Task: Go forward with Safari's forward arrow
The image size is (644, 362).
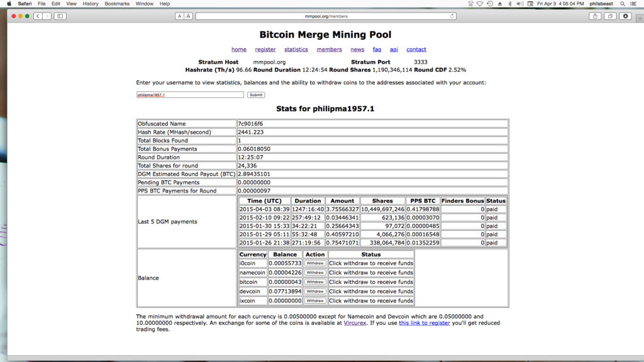Action: (47, 16)
